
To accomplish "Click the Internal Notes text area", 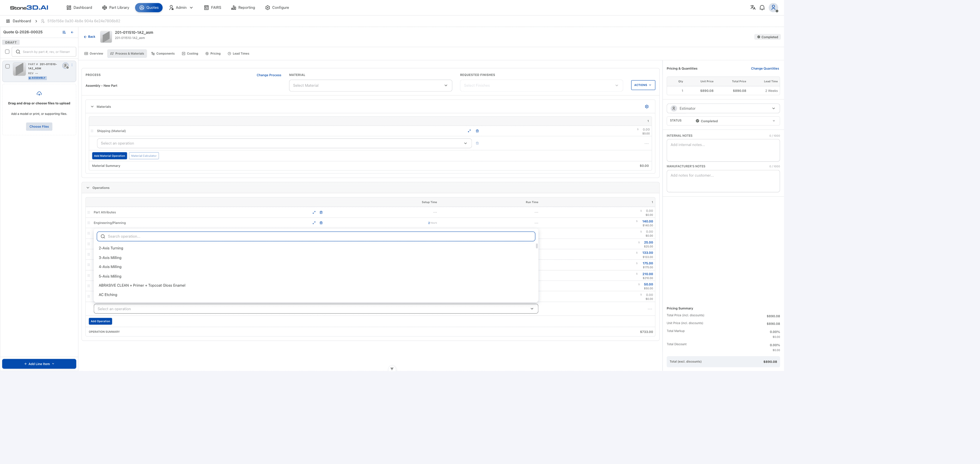I will coord(723,150).
